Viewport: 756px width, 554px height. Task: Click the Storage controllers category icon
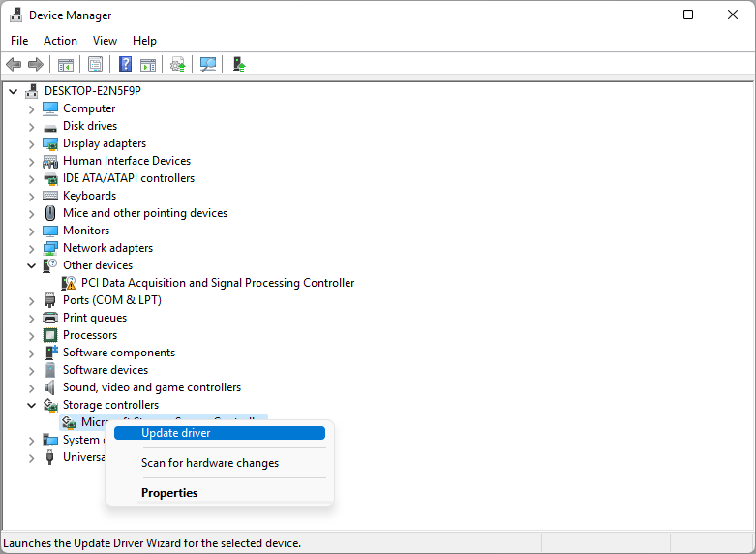click(x=50, y=405)
